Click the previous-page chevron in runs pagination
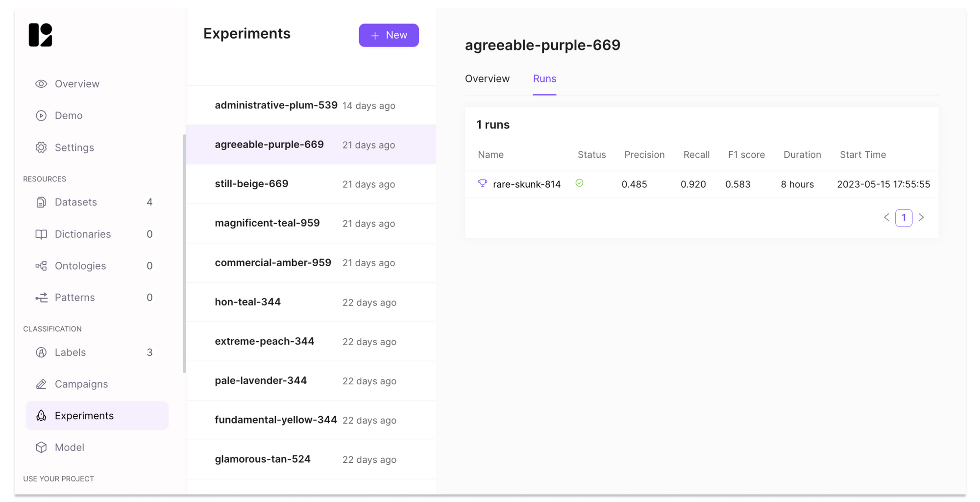This screenshot has height=502, width=980. 886,217
